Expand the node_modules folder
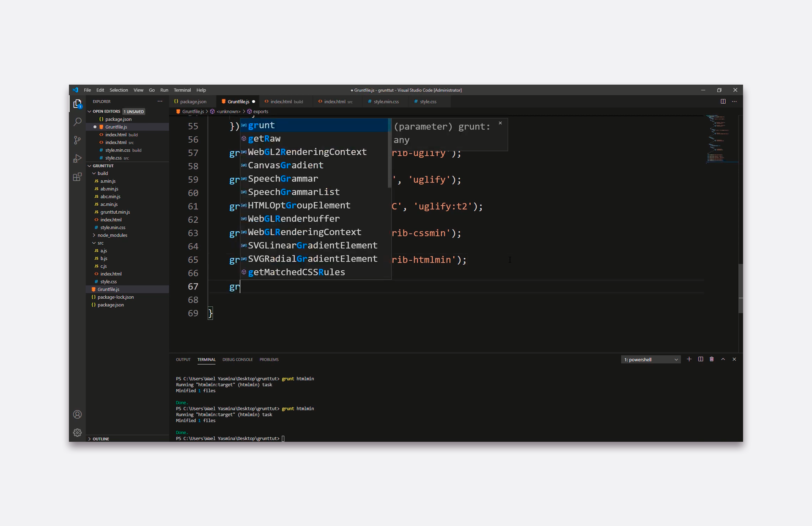The image size is (812, 526). click(112, 235)
